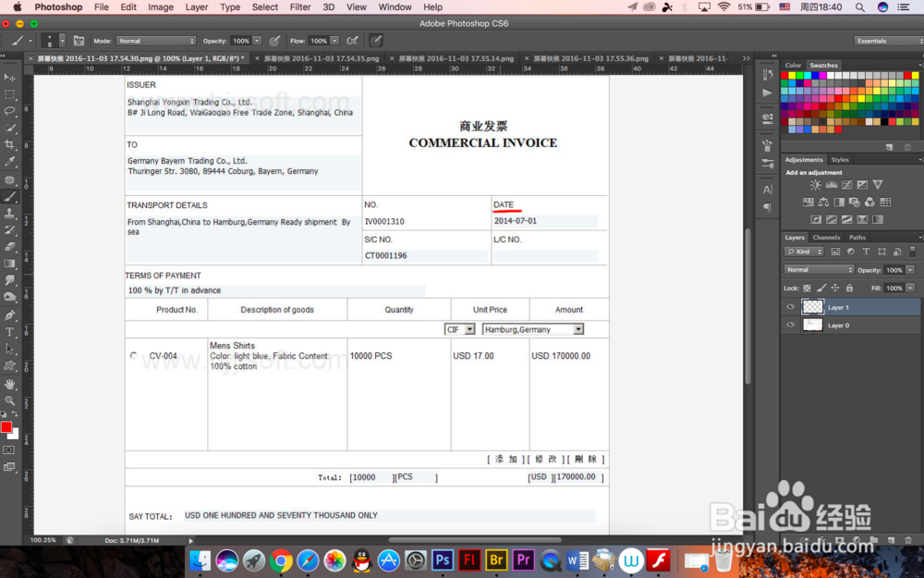Add a Levels adjustment
Screen dimensions: 924x578
831,185
